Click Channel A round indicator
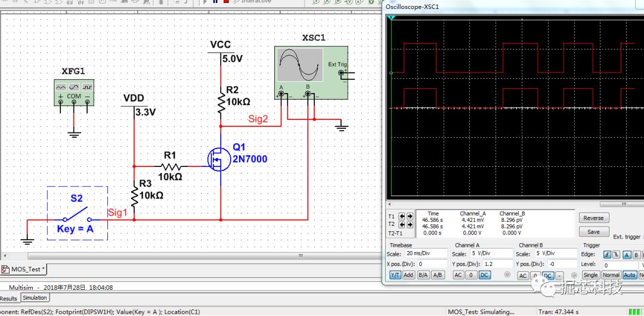644x316 pixels. coord(509,274)
